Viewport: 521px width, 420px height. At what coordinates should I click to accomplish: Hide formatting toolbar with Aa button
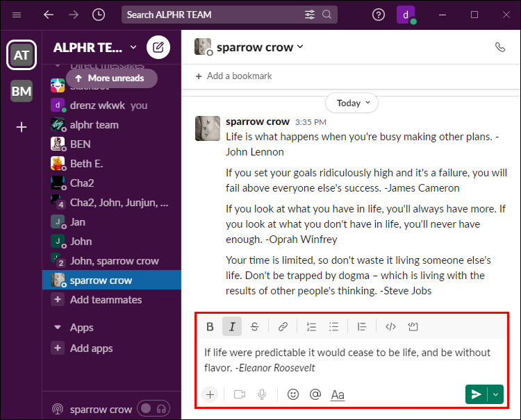[338, 395]
